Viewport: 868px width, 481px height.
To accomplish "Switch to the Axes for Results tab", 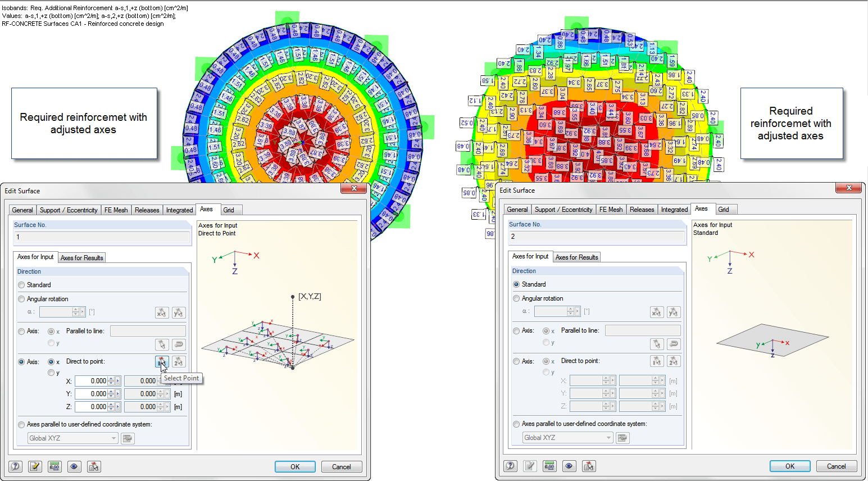I will click(81, 257).
